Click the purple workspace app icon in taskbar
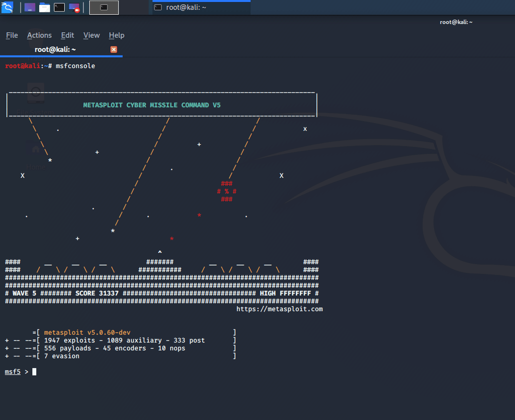Image resolution: width=515 pixels, height=420 pixels. pos(29,7)
